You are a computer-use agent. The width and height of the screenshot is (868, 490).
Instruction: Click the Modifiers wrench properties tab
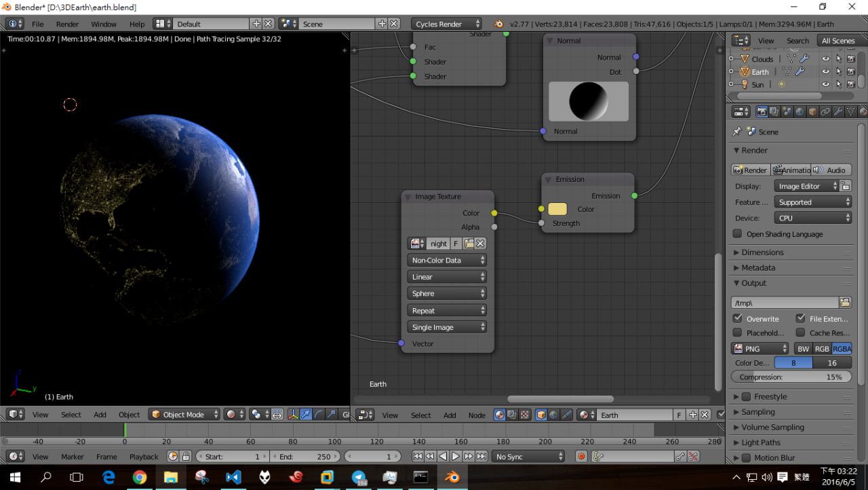(838, 112)
